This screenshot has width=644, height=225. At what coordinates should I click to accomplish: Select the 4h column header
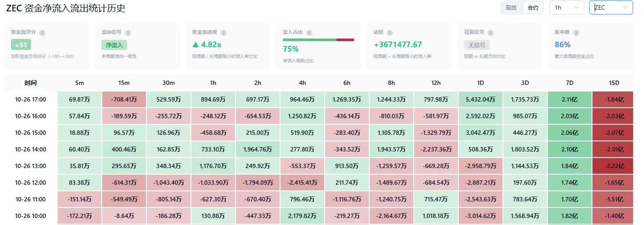[302, 83]
